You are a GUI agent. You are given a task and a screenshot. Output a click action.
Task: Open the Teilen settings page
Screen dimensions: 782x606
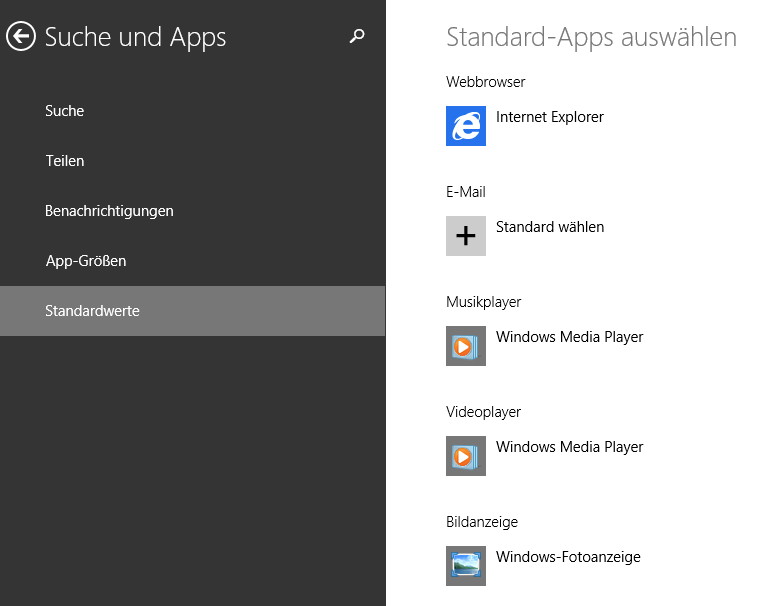coord(193,161)
